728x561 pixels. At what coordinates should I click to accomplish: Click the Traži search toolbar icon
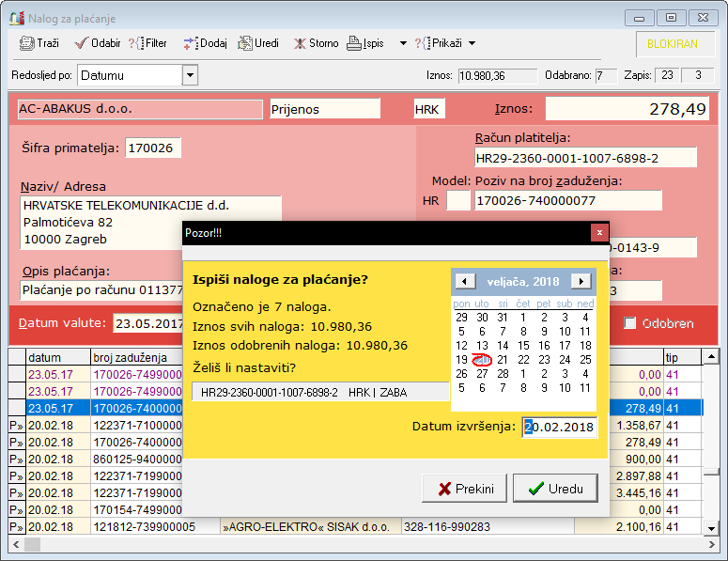click(x=27, y=43)
